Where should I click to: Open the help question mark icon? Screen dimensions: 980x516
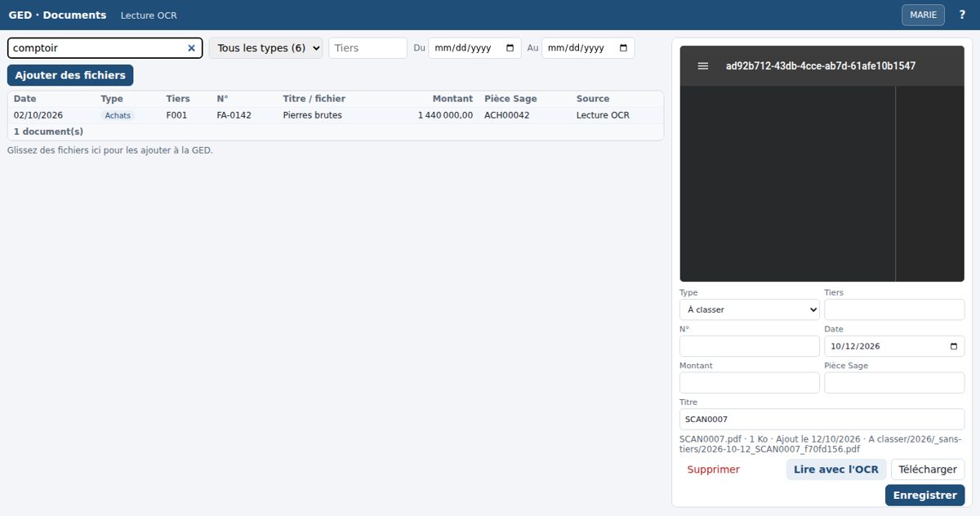(x=962, y=15)
